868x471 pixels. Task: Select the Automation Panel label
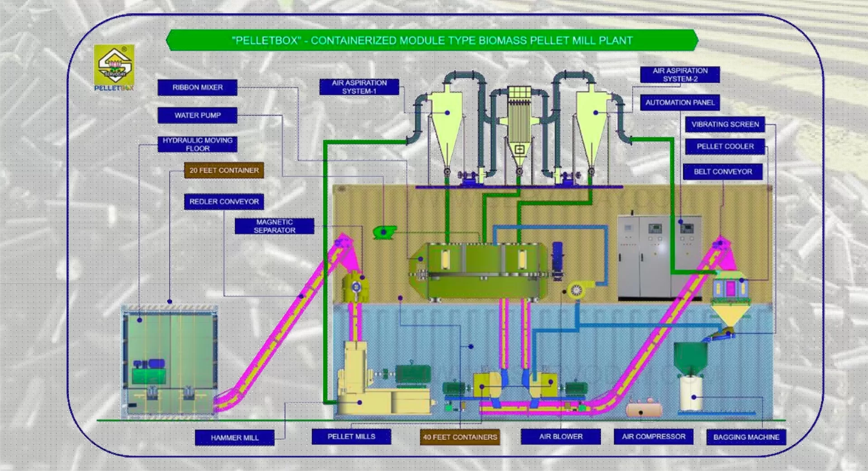pyautogui.click(x=680, y=103)
